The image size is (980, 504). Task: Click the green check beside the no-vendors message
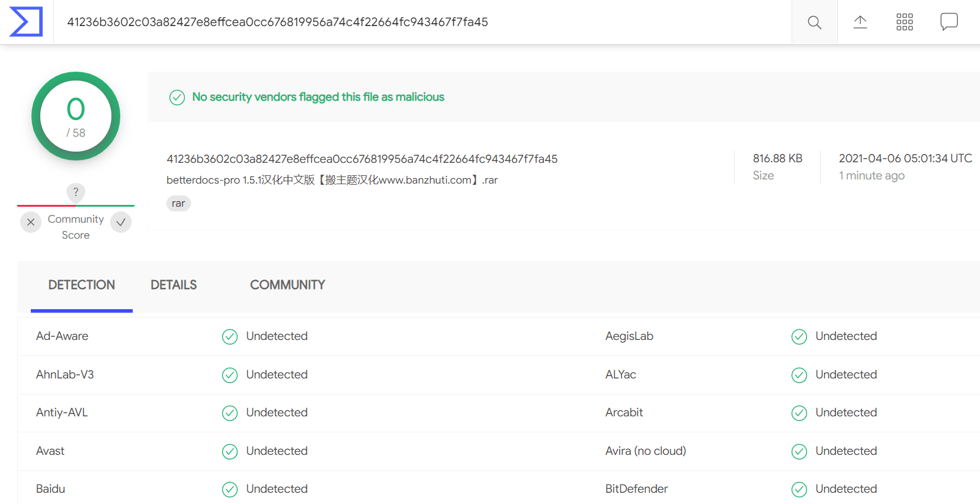pos(177,97)
